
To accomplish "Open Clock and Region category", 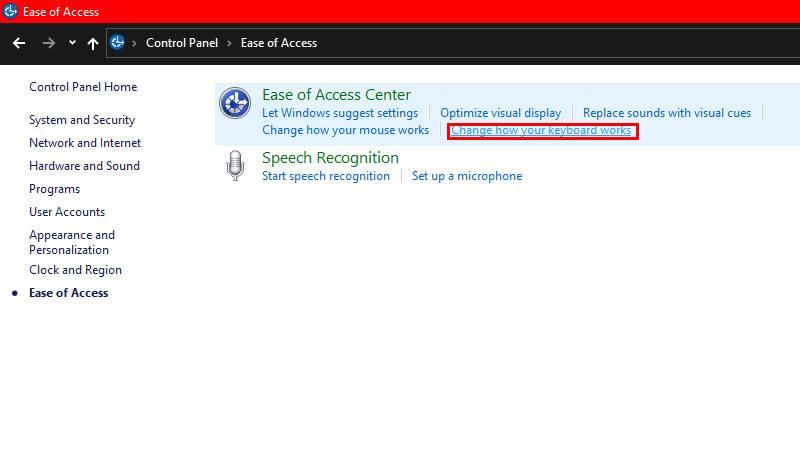I will click(x=75, y=270).
